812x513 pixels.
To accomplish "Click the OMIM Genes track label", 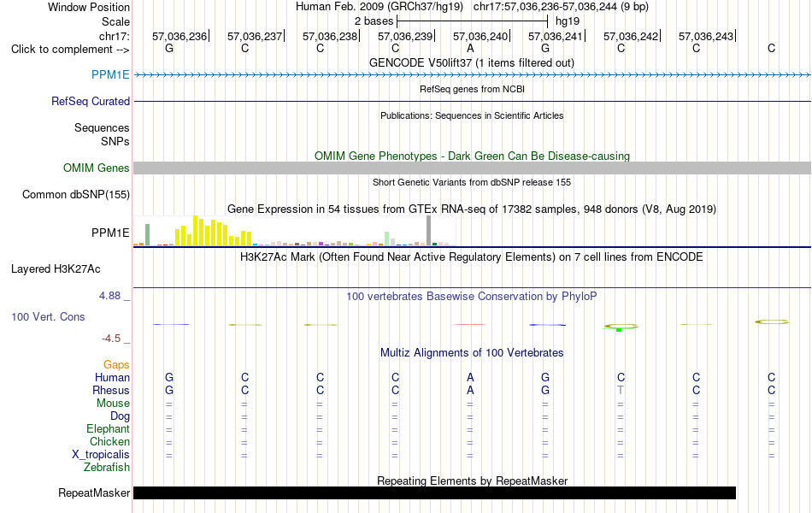I will 96,168.
